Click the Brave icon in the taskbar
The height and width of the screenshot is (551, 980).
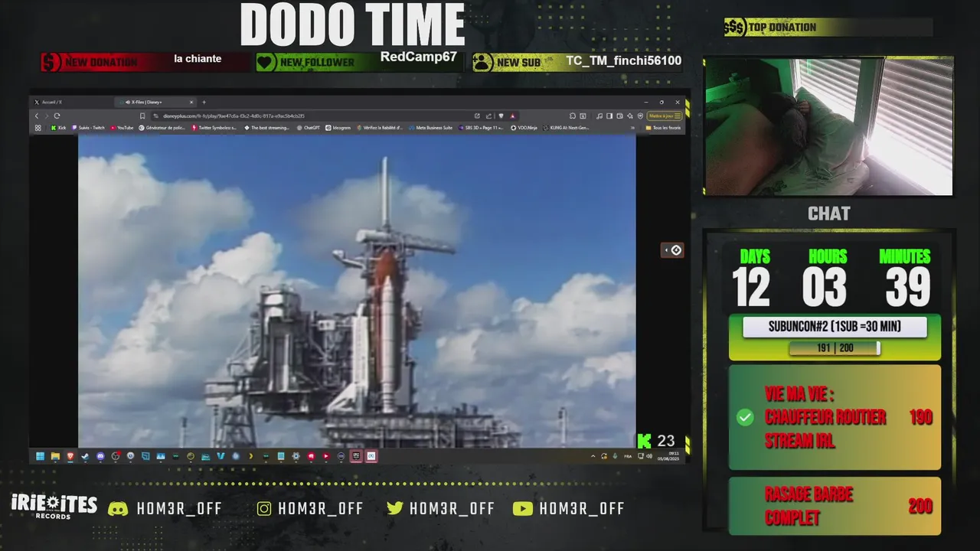click(x=70, y=456)
